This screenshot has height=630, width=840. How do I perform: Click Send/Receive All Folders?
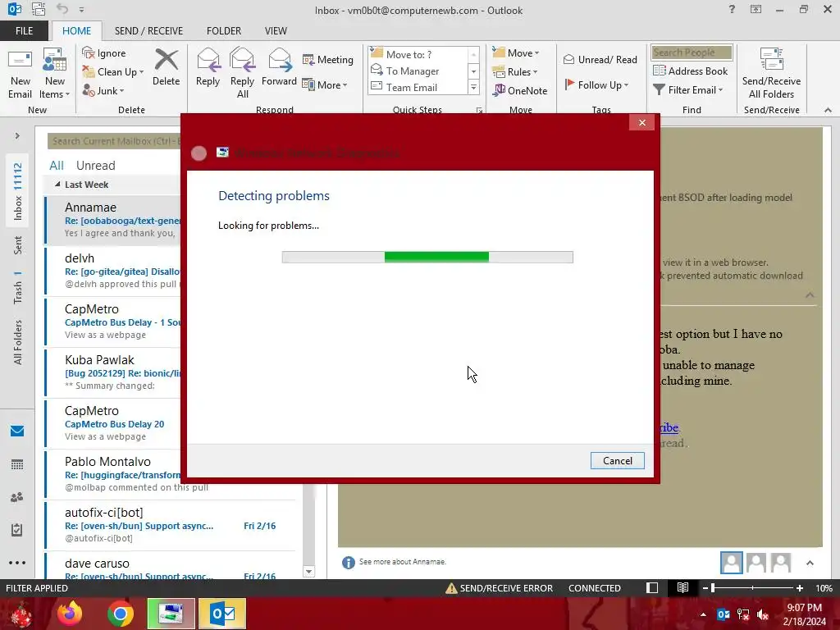(771, 73)
